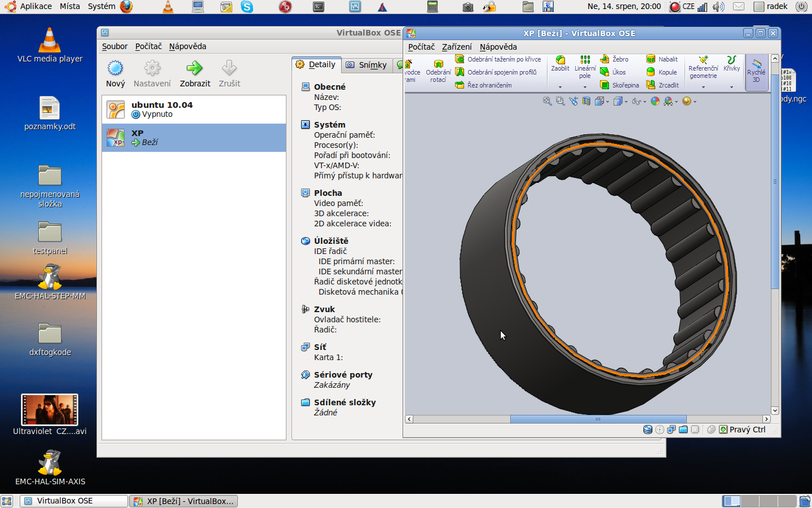Select the Skořepina shell tool
812x508 pixels.
619,85
